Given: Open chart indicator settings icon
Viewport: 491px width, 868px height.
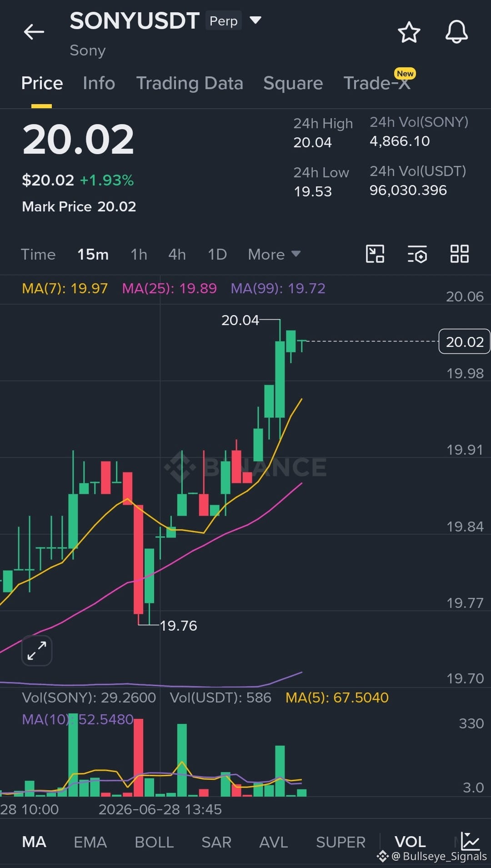Looking at the screenshot, I should pos(417,254).
